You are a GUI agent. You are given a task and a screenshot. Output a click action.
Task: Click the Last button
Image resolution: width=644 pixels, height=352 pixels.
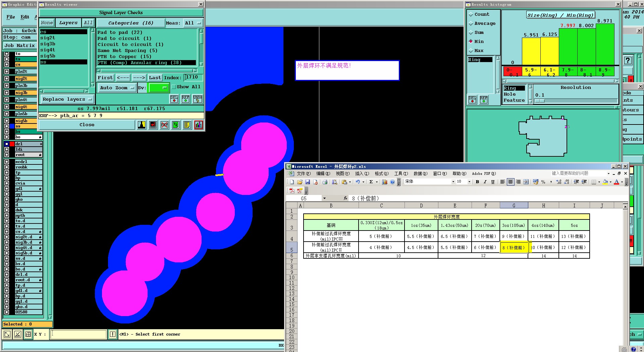(155, 78)
